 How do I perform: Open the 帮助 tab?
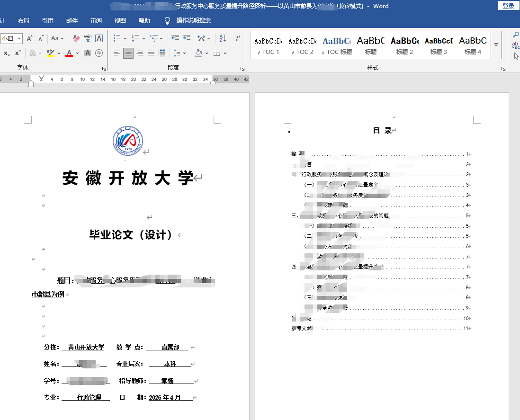(x=144, y=20)
